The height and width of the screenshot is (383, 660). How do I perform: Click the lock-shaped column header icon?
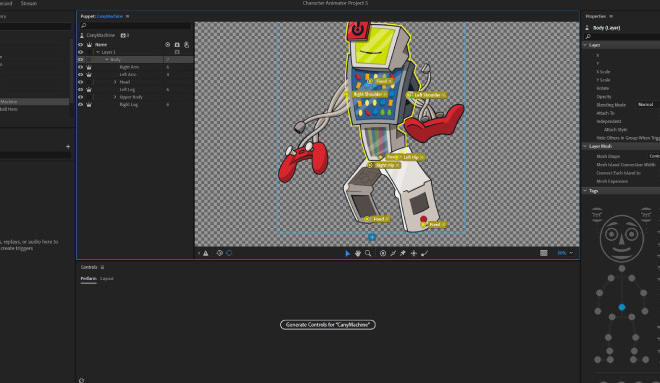click(x=177, y=45)
